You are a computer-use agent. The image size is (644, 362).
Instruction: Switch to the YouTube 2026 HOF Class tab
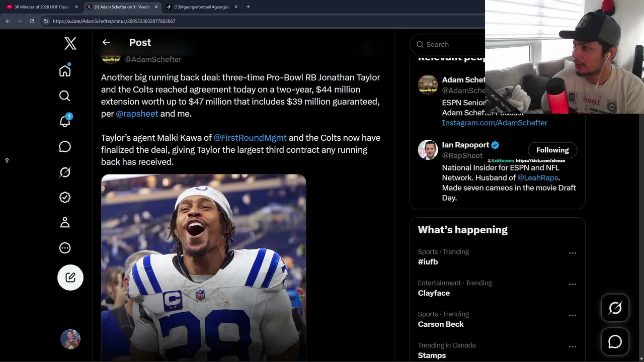[41, 7]
